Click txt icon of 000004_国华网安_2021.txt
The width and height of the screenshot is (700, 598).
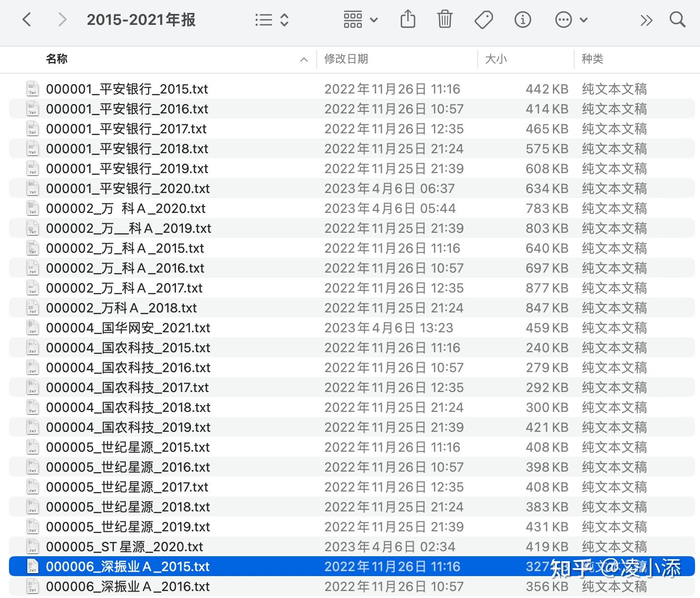point(32,327)
